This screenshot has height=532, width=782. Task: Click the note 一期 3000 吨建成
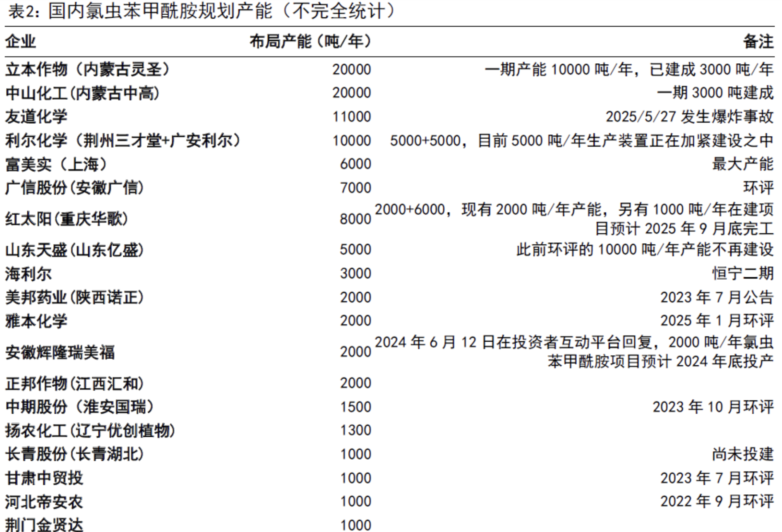click(x=715, y=93)
